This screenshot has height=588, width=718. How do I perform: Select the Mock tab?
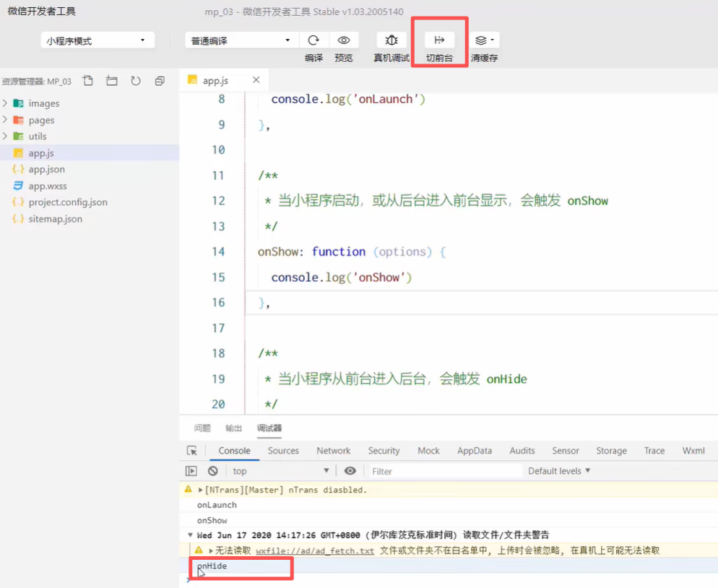click(x=428, y=451)
